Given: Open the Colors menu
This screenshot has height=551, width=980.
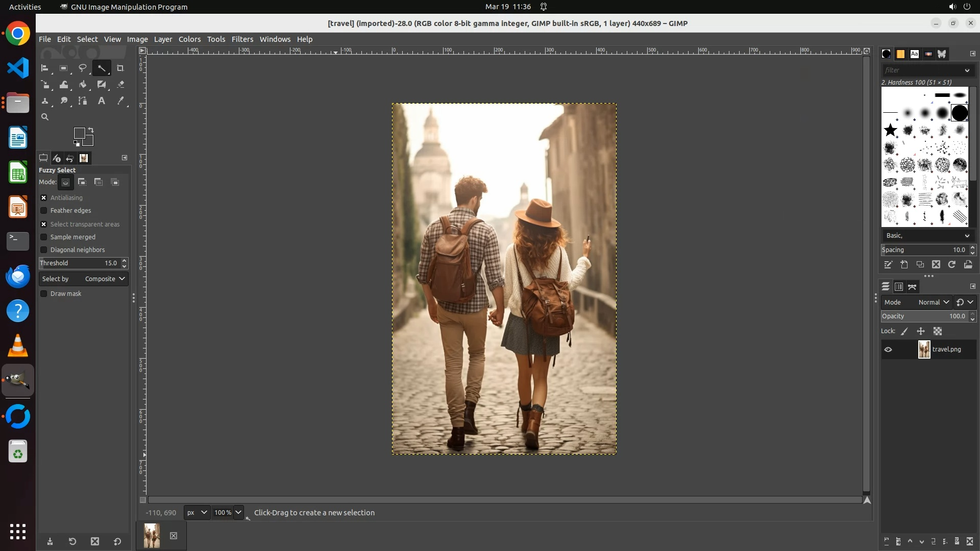Looking at the screenshot, I should pyautogui.click(x=189, y=39).
